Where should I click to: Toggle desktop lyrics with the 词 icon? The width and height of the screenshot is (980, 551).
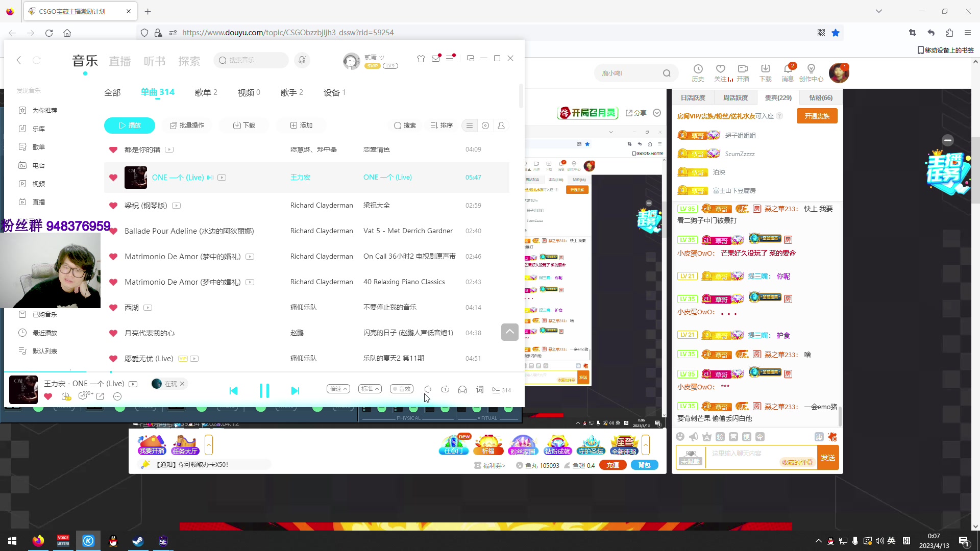pos(480,390)
